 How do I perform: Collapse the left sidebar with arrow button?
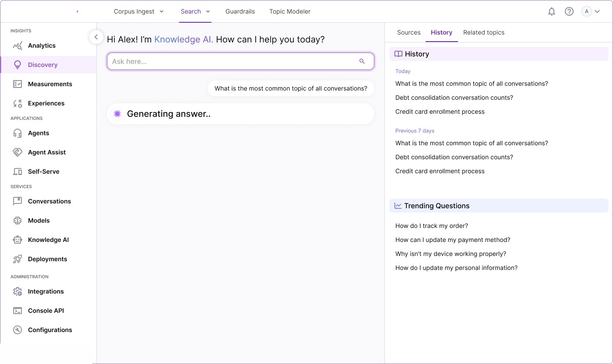click(x=96, y=37)
